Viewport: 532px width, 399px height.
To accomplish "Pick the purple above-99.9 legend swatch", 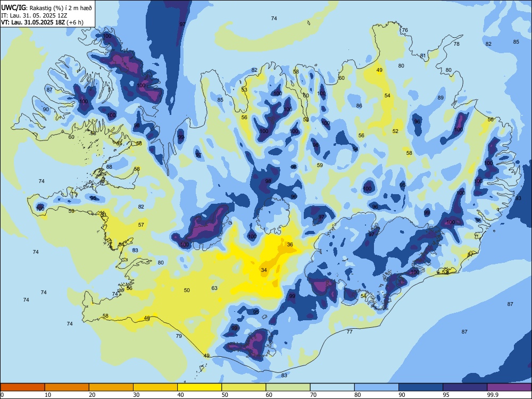I will 509,387.
